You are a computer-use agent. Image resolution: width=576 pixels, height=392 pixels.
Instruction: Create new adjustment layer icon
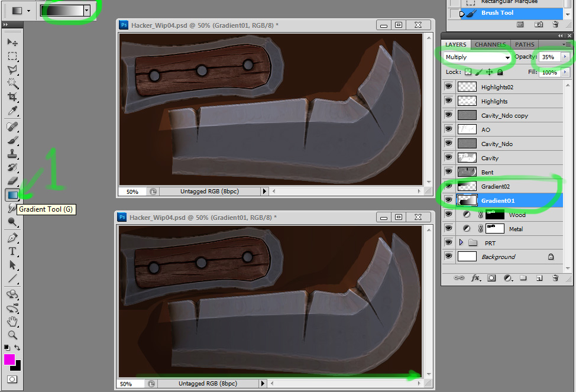508,278
